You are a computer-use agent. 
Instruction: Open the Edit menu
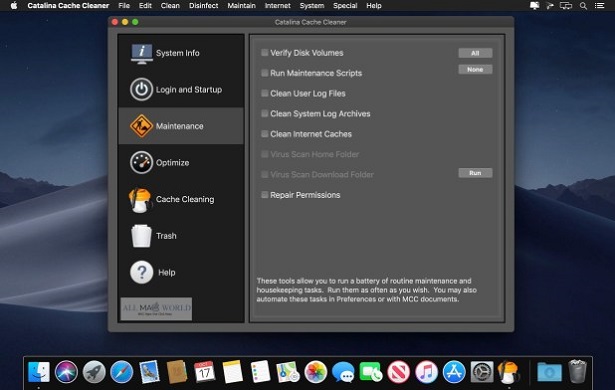[145, 6]
